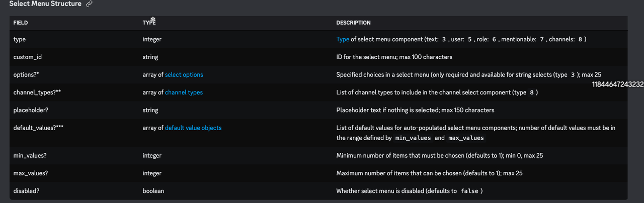The height and width of the screenshot is (203, 644).
Task: Click the "min_values" inline code in the description
Action: click(414, 138)
